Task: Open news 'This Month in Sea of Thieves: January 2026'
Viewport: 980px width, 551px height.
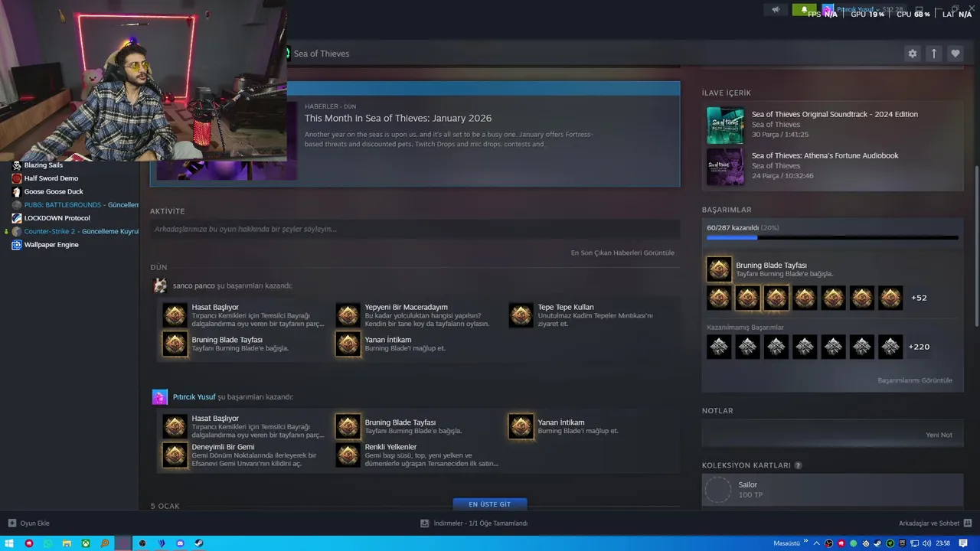Action: coord(398,119)
